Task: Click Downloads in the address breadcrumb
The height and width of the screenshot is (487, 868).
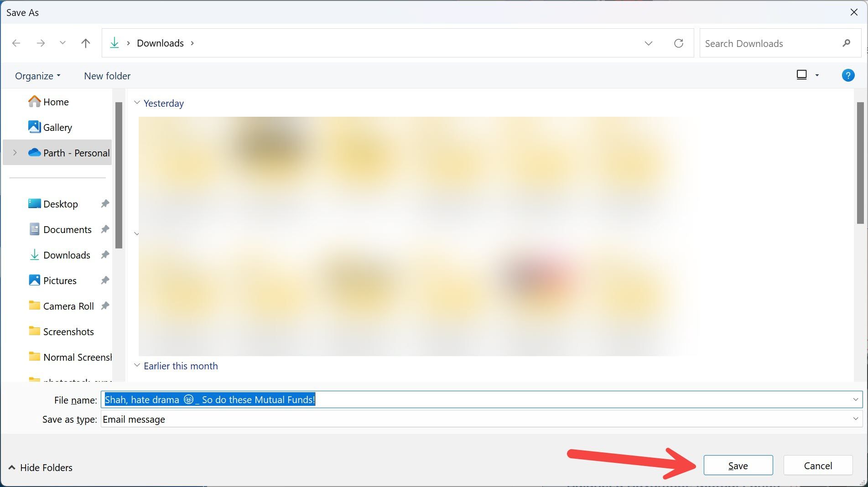Action: 160,43
